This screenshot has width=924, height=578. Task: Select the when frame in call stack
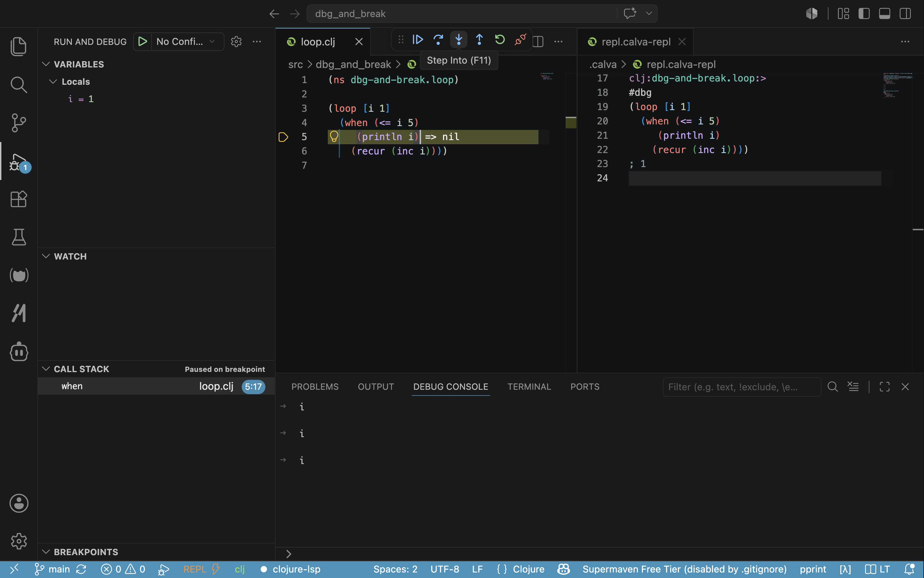(x=156, y=386)
